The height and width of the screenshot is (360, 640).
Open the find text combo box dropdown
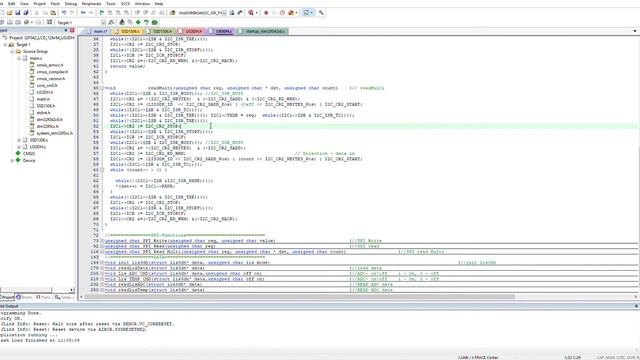click(224, 13)
